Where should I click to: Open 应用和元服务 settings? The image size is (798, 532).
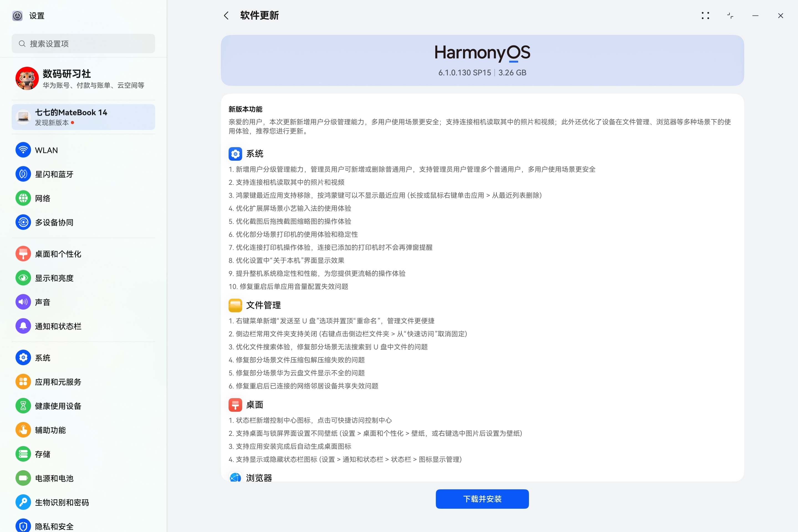coord(83,382)
